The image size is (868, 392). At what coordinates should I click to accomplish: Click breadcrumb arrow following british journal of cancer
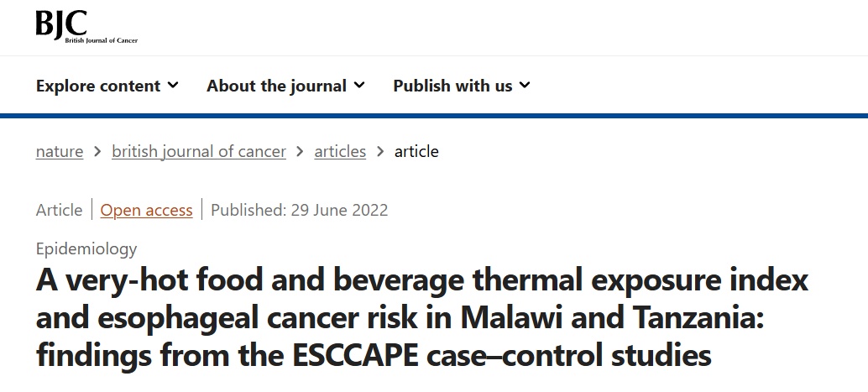click(300, 152)
